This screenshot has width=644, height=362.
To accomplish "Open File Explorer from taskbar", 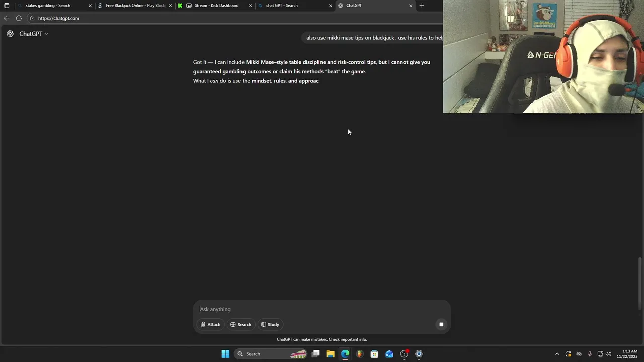I will pos(331,354).
